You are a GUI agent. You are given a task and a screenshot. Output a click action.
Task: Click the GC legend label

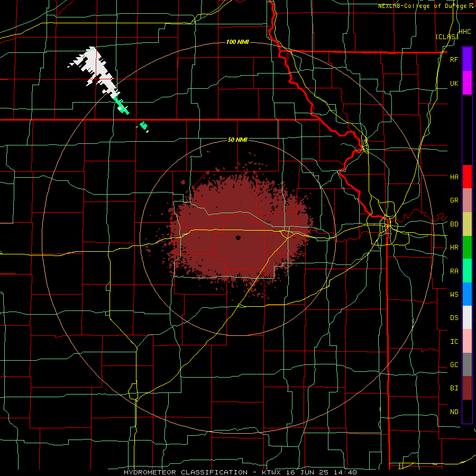(x=454, y=364)
